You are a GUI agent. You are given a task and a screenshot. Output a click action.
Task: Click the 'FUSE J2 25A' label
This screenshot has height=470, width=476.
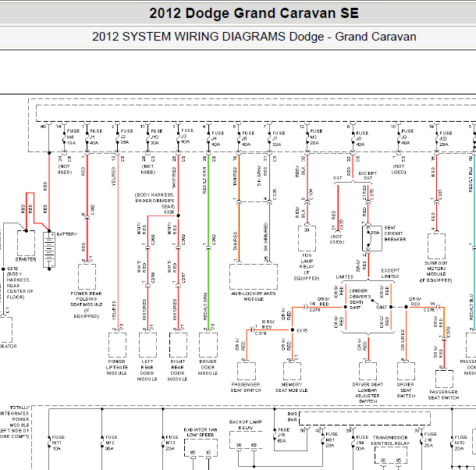click(126, 137)
